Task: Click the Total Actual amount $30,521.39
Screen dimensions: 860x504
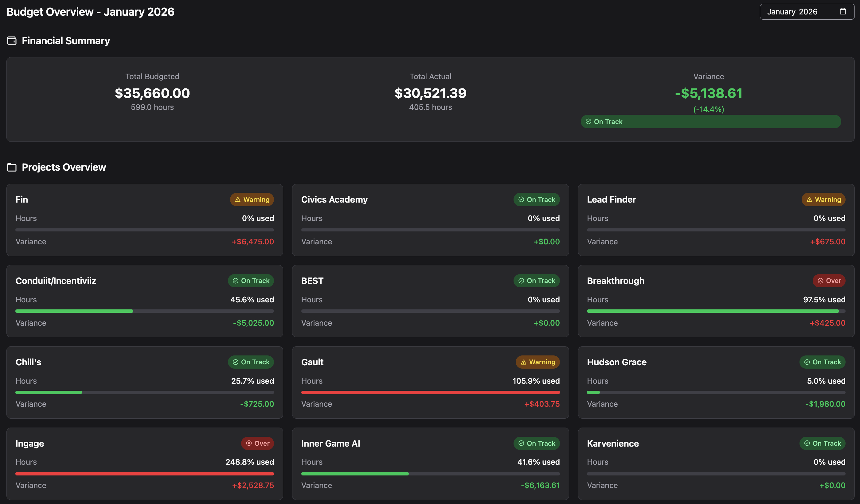Action: (430, 93)
